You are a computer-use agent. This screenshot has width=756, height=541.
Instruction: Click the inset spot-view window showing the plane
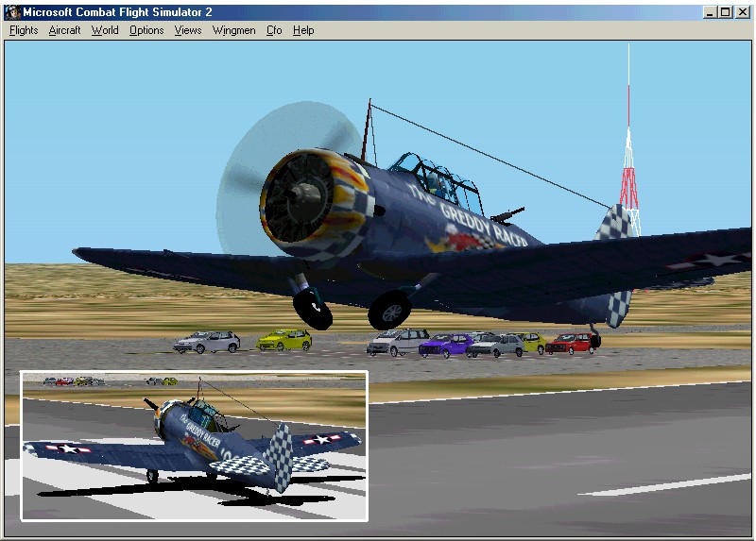pos(195,446)
